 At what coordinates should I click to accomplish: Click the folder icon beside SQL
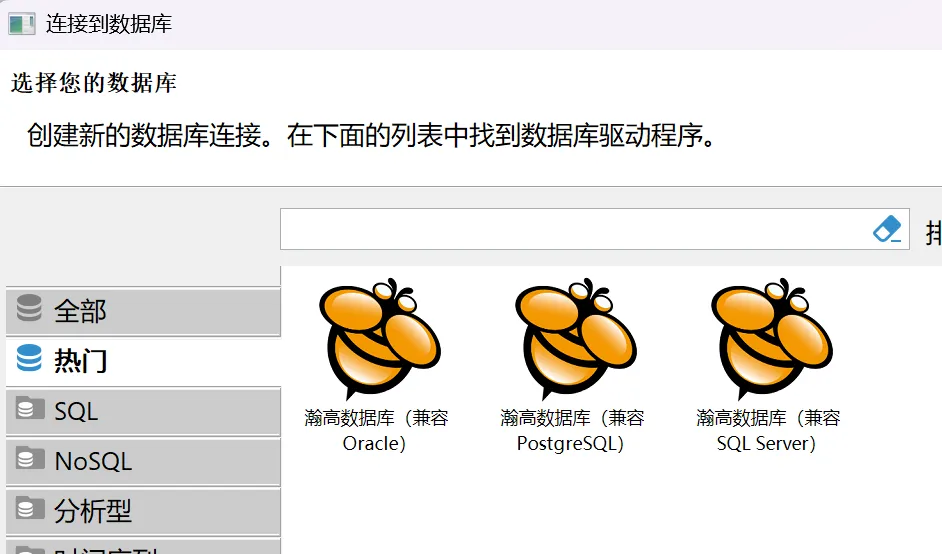pyautogui.click(x=30, y=410)
